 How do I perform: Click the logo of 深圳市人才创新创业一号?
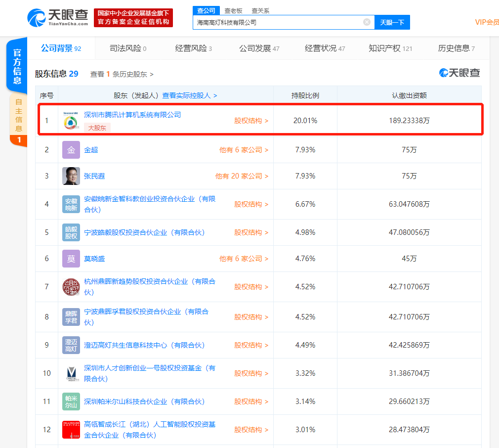coord(71,373)
